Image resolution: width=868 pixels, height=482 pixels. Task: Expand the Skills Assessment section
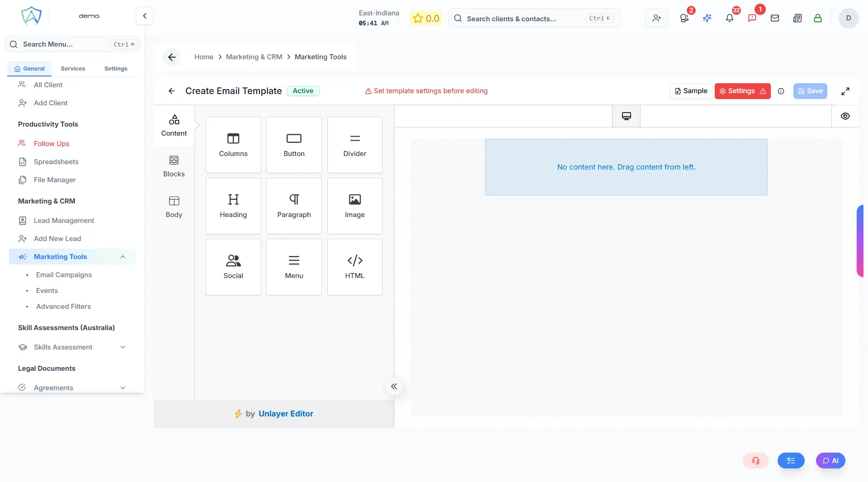tap(123, 347)
